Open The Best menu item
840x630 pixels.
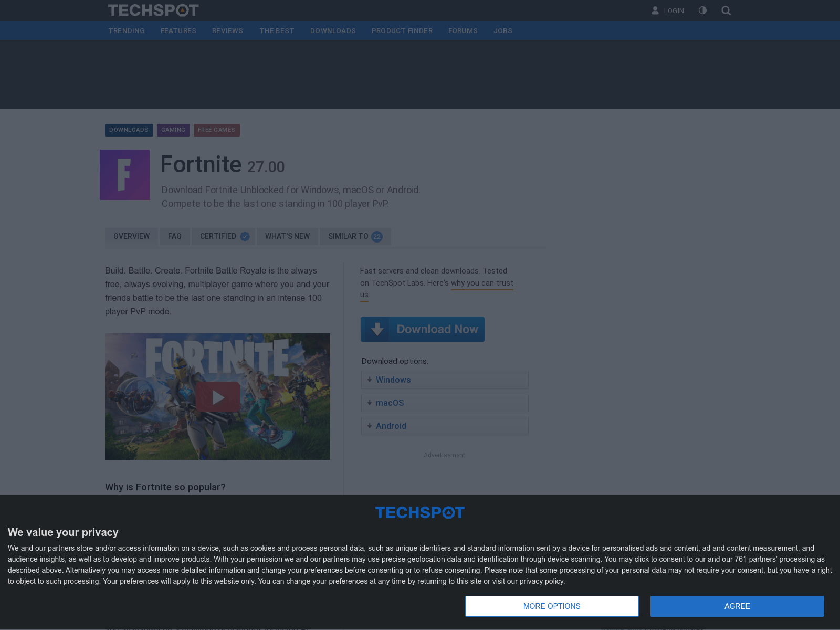pyautogui.click(x=277, y=31)
